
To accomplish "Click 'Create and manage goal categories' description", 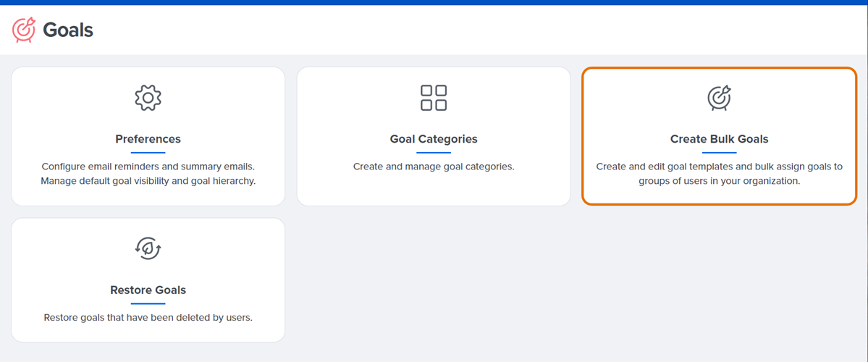I will tap(434, 167).
